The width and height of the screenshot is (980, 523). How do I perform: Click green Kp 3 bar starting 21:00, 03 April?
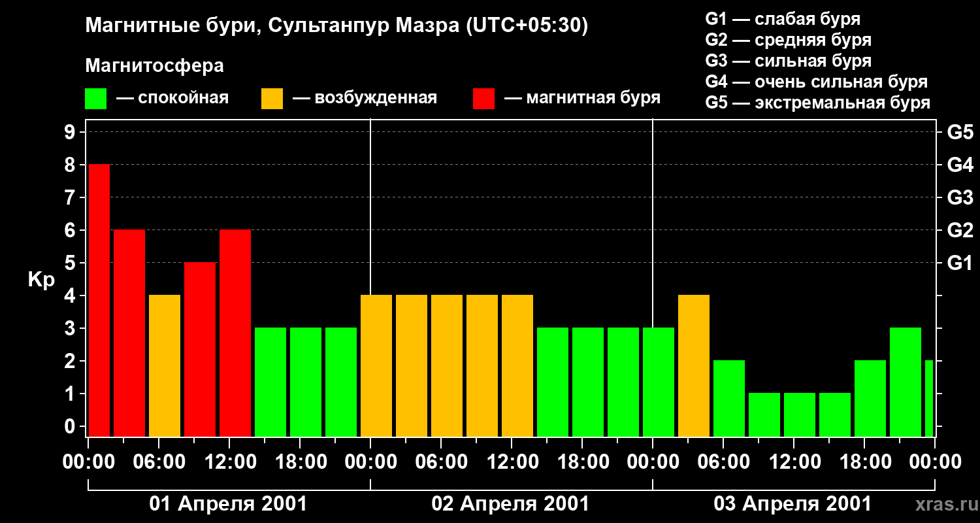906,382
